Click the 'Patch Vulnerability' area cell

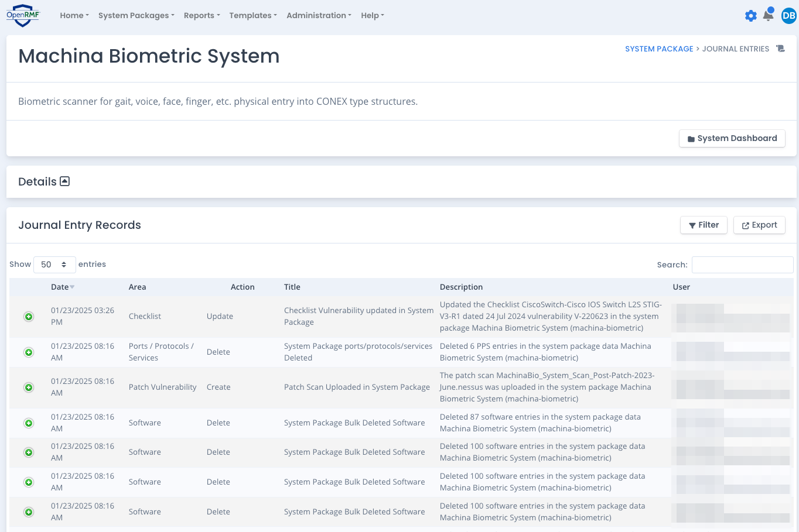pyautogui.click(x=163, y=387)
